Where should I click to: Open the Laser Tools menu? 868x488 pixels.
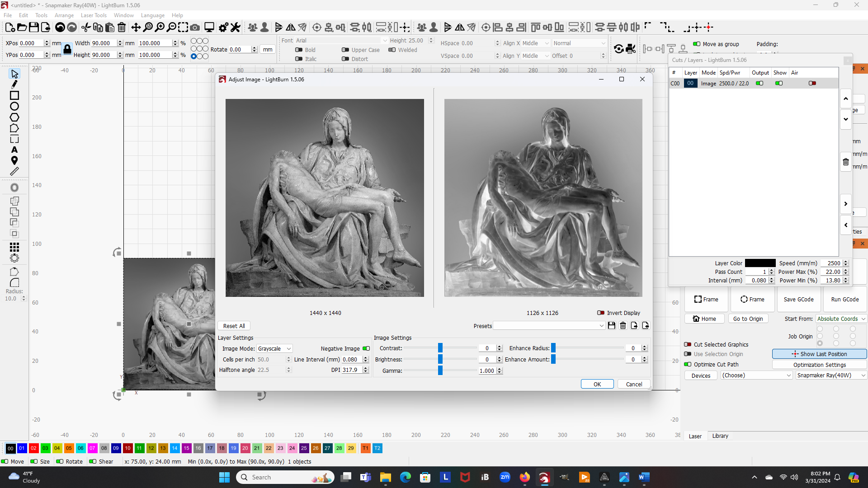(94, 15)
